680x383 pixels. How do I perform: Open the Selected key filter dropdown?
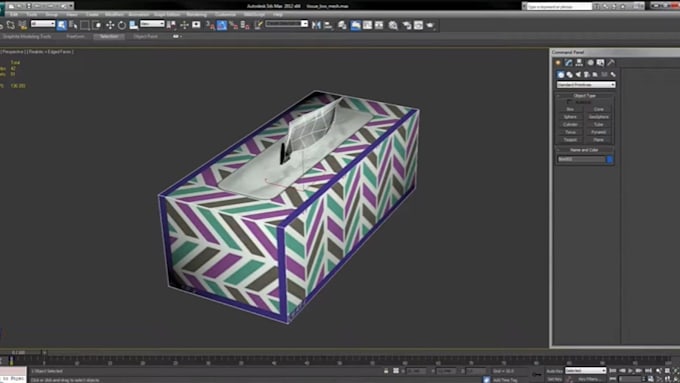click(x=585, y=371)
